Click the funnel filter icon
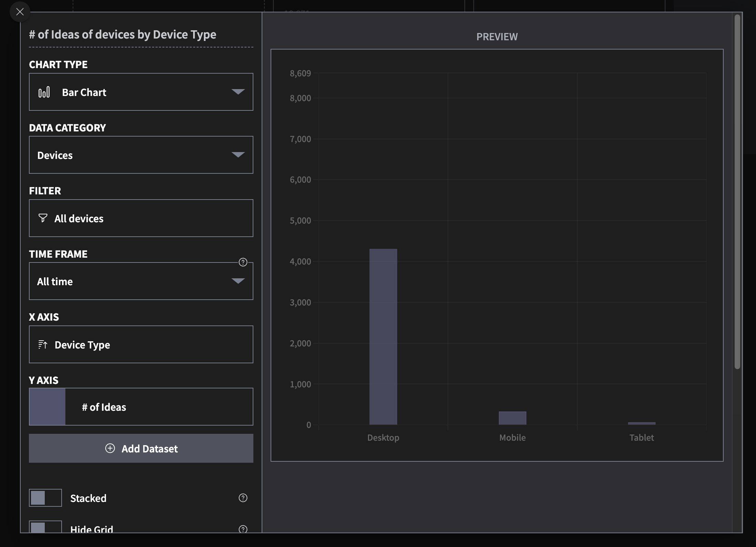Image resolution: width=756 pixels, height=547 pixels. (43, 218)
